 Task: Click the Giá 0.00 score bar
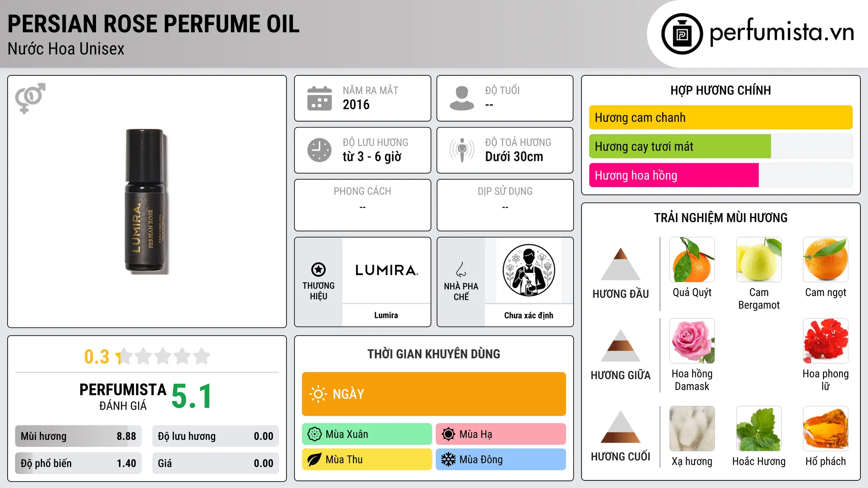tap(215, 463)
